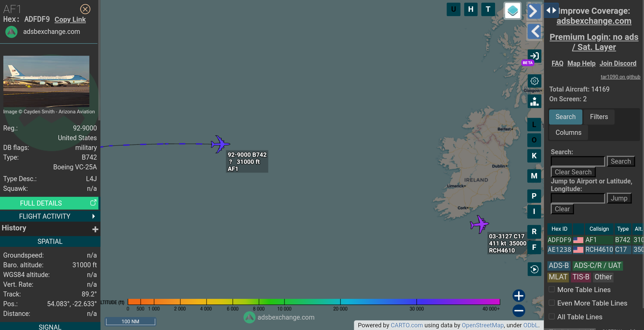Sort table by Hex ID column

(x=559, y=229)
